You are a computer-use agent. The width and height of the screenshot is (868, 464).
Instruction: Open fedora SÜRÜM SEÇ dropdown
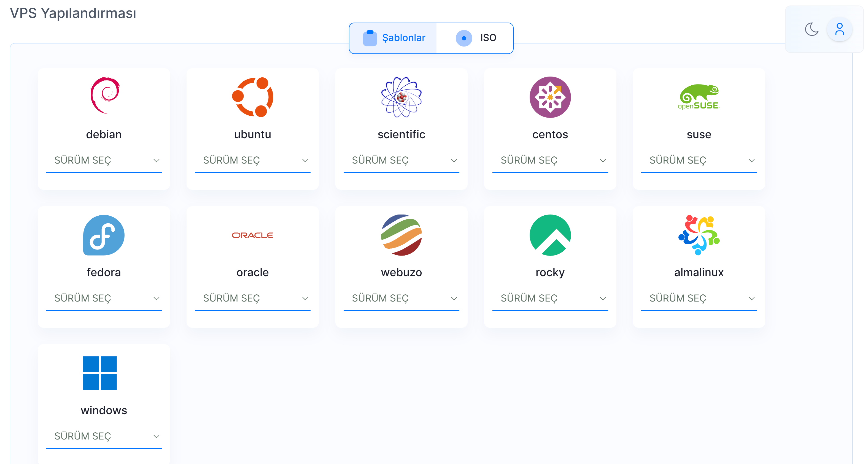click(104, 299)
